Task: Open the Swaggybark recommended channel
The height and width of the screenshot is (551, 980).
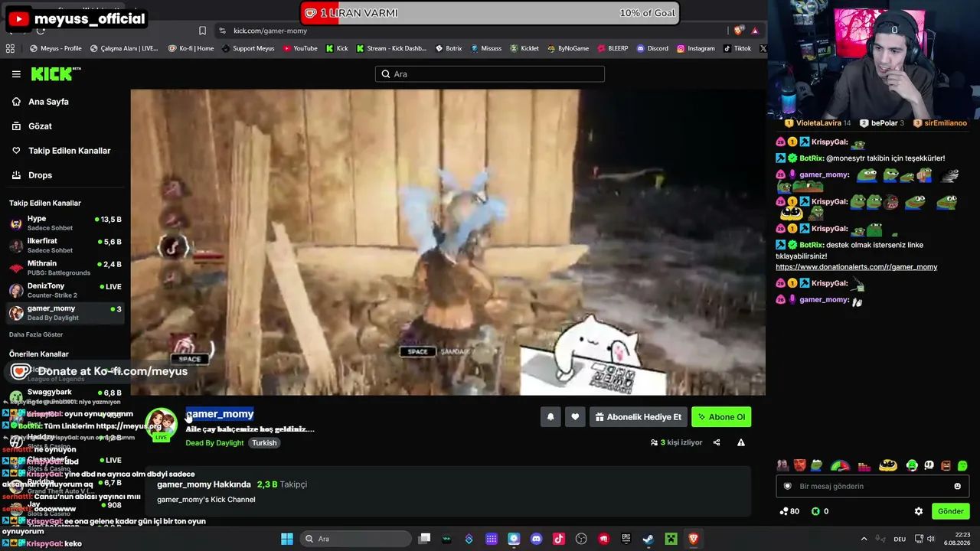Action: 65,396
